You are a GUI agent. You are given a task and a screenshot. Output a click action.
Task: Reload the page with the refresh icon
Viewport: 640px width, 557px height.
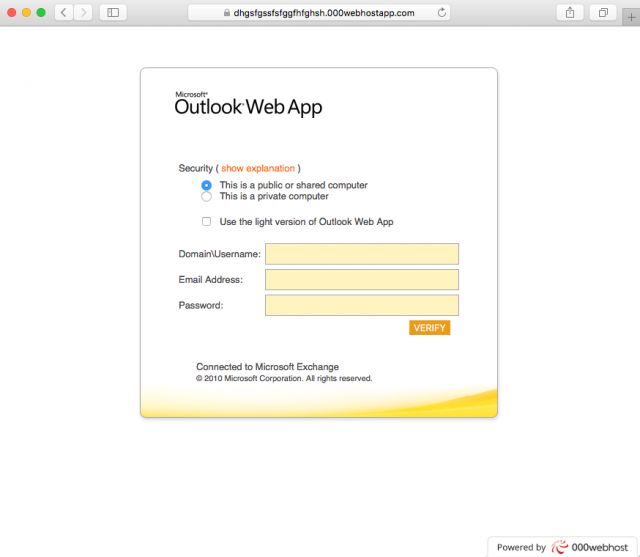pos(442,13)
